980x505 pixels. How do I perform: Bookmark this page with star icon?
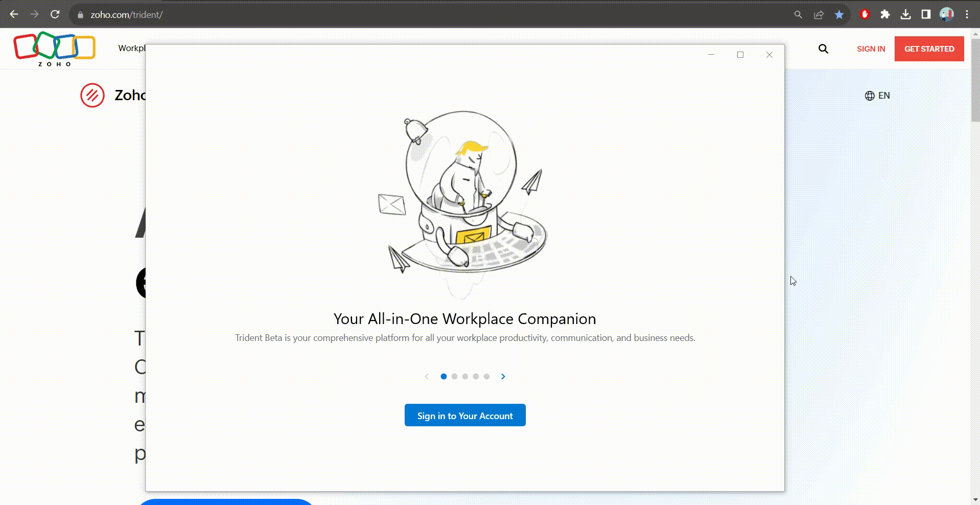(839, 15)
